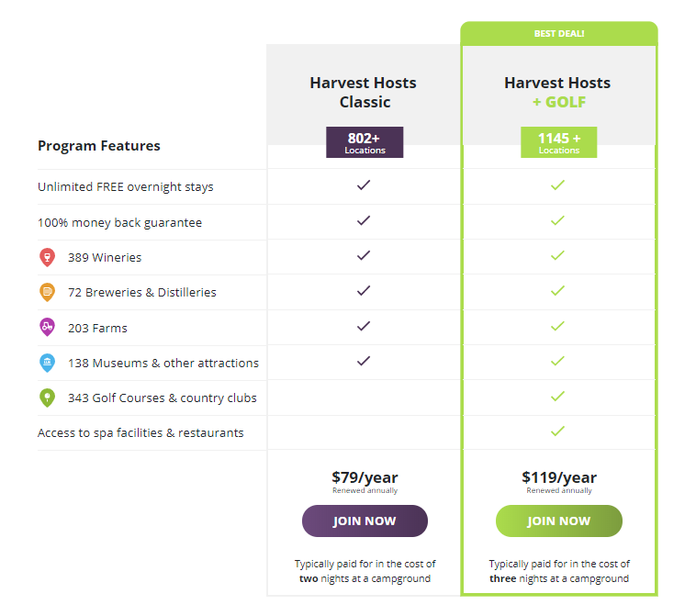Click the green golf courses pin icon
696x616 pixels.
tap(47, 398)
